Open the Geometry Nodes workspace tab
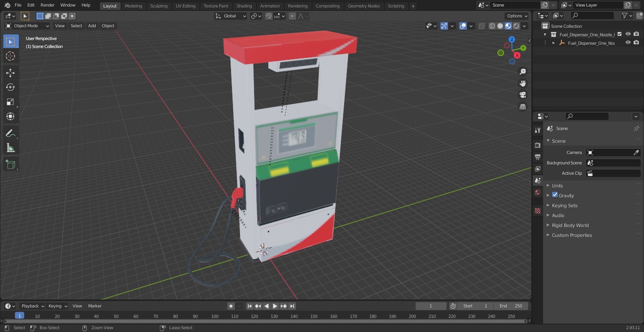Screen dimensions: 644x332 click(363, 6)
